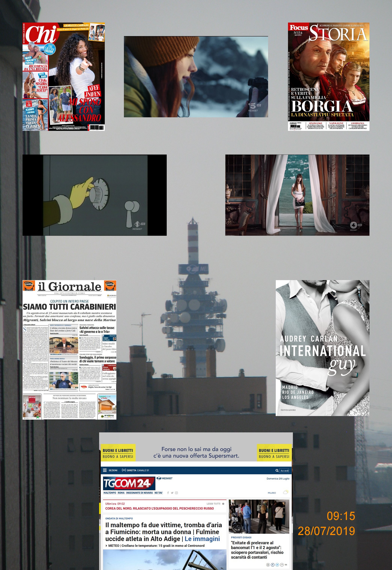Open TGCOM24 Facebook icon under logo
The width and height of the screenshot is (392, 570).
click(168, 493)
